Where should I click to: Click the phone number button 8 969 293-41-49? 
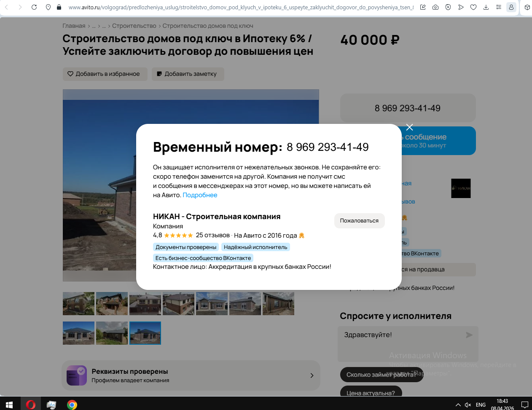[x=408, y=108]
